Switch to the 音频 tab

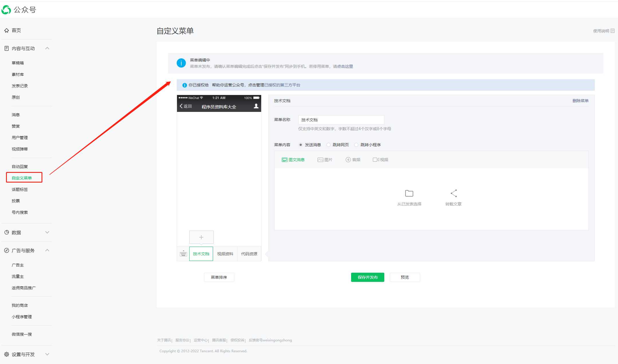pos(353,160)
